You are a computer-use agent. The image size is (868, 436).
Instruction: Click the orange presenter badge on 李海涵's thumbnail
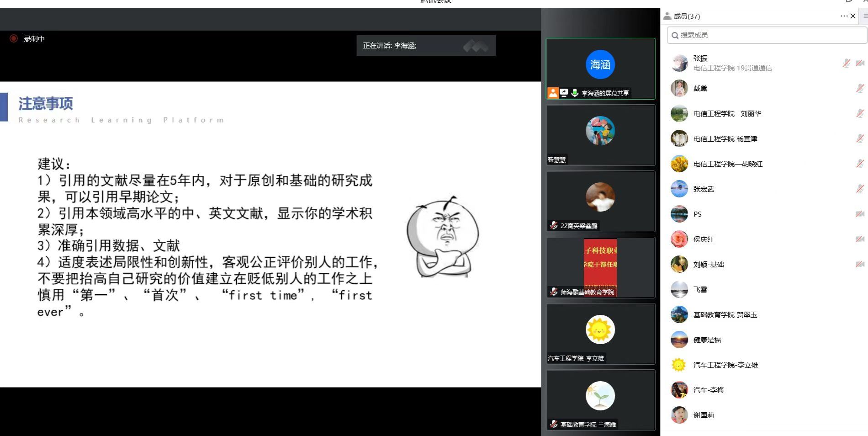click(553, 93)
